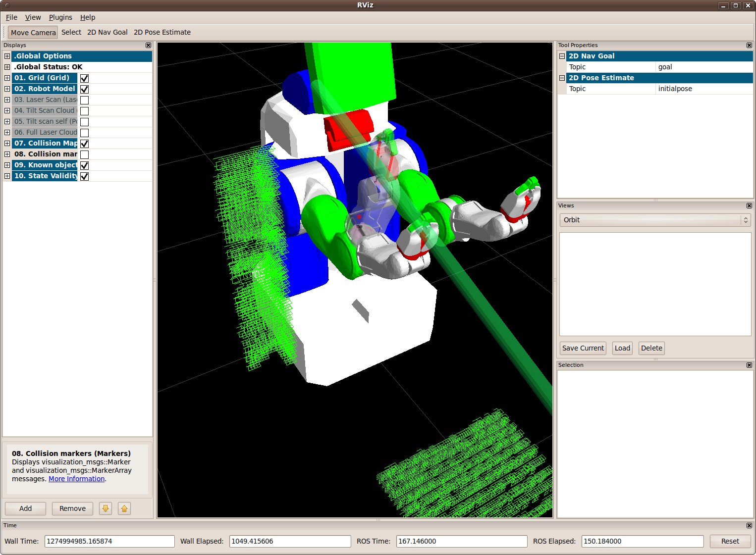
Task: Click the ROS Elapsed field
Action: pyautogui.click(x=643, y=541)
